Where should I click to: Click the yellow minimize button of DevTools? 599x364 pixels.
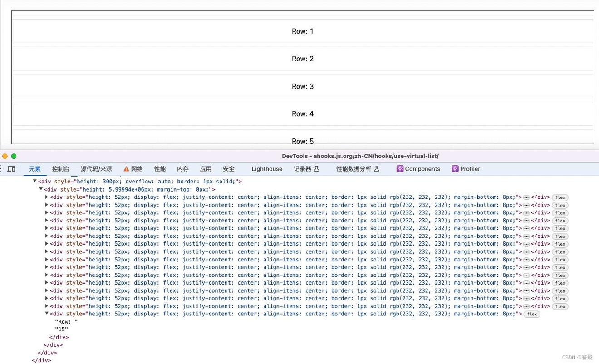pos(5,156)
